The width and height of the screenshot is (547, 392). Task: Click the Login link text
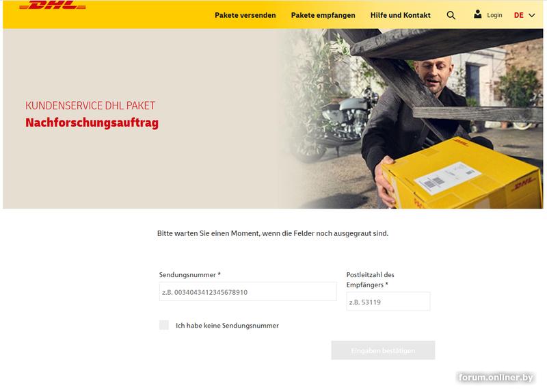pyautogui.click(x=494, y=15)
